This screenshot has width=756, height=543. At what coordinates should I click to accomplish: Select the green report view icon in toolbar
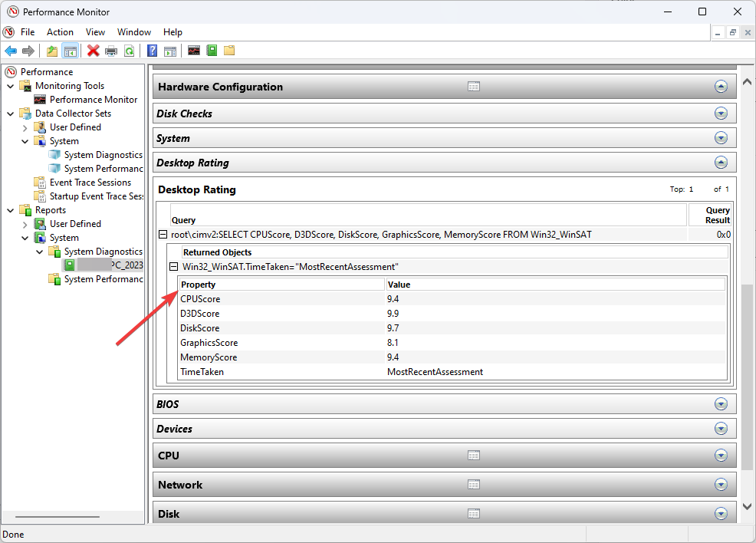click(x=212, y=51)
